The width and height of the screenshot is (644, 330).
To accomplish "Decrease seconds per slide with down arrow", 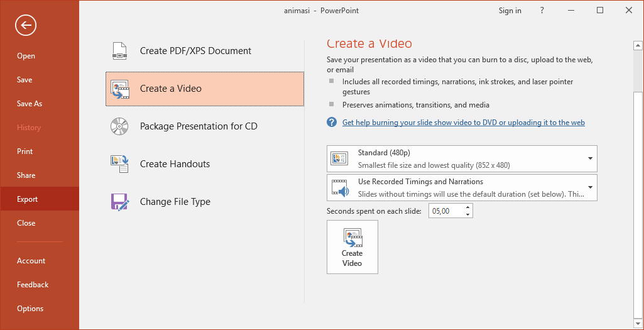I will (467, 214).
